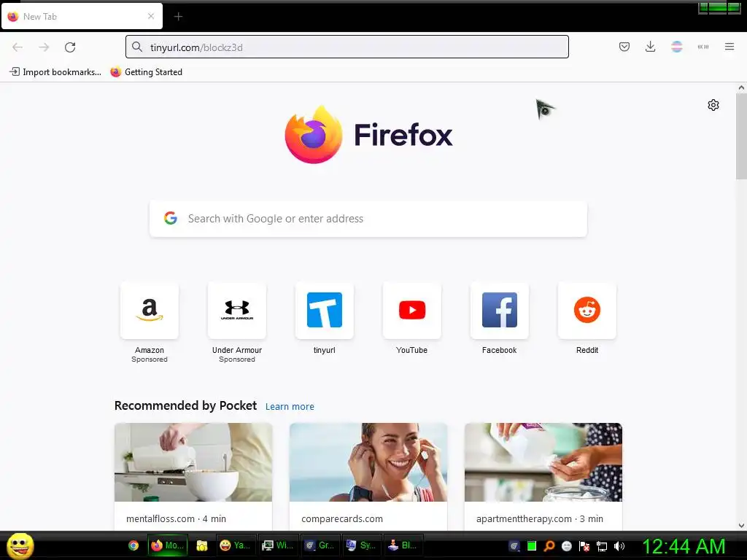Click the search magnifier in address bar
Screen dimensions: 747x560
(137, 47)
